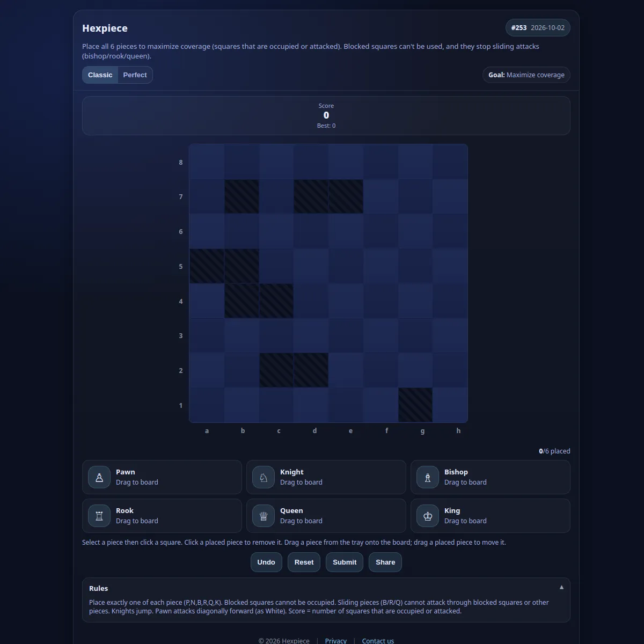Screen dimensions: 644x644
Task: Share the puzzle
Action: pos(385,562)
